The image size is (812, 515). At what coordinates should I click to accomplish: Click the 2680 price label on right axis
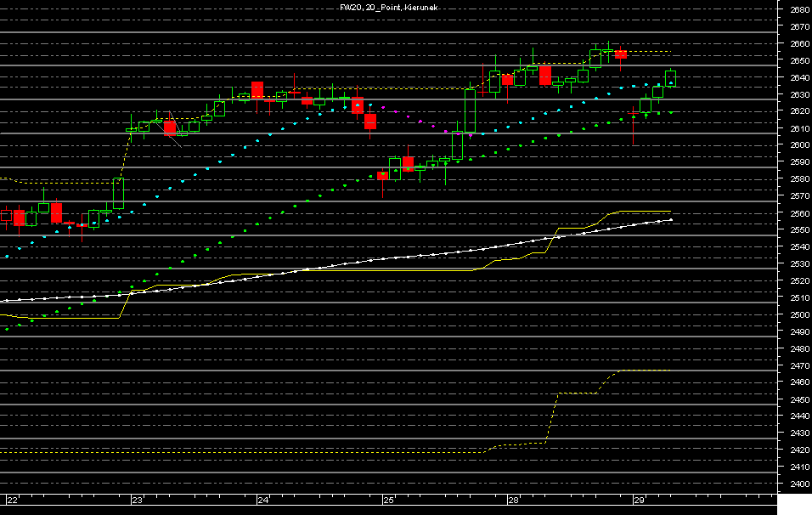point(799,10)
